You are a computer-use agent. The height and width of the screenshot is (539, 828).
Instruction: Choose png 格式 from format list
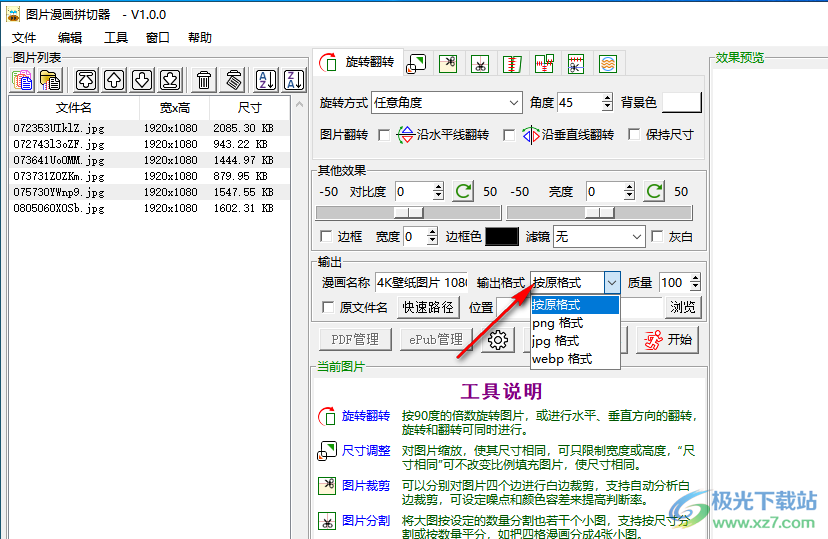[575, 323]
